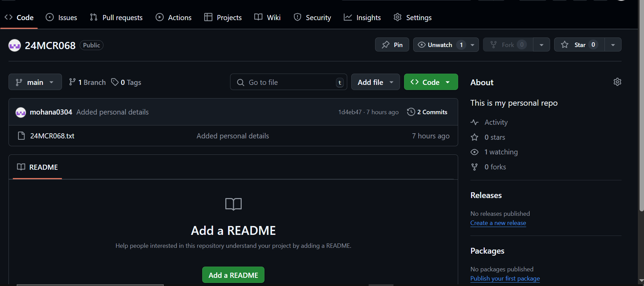Click the Fork button

508,45
